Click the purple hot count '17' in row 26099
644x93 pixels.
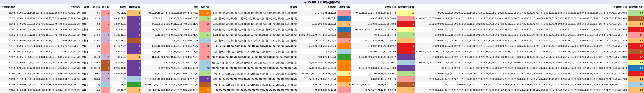(x=205, y=79)
